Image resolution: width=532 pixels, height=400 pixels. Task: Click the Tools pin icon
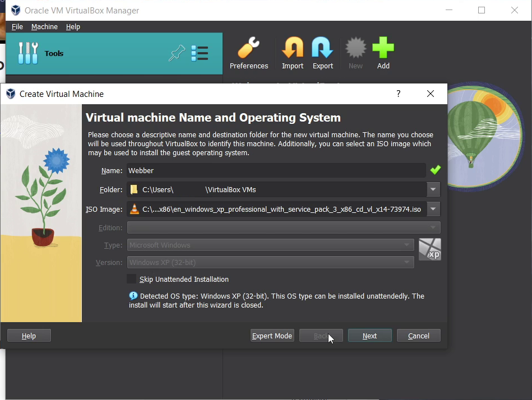tap(177, 54)
